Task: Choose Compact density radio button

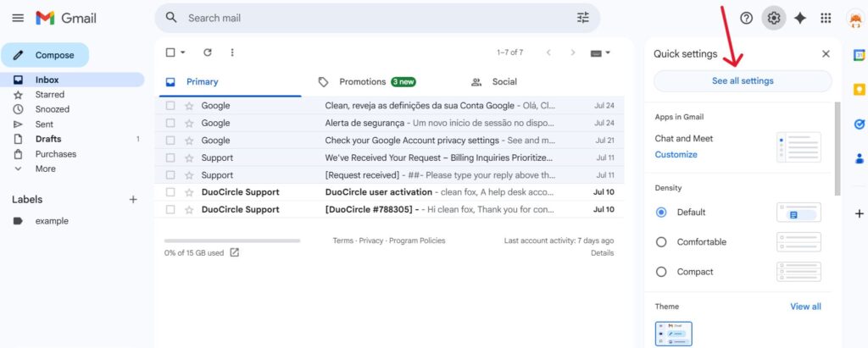Action: [661, 272]
